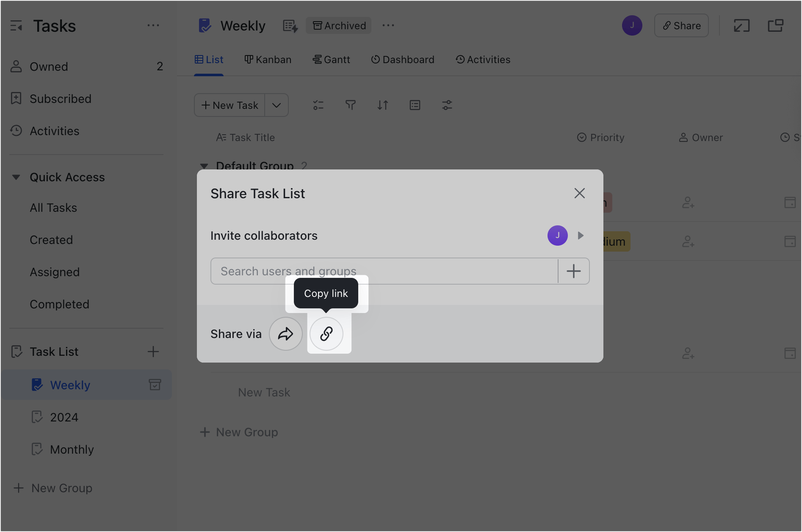The width and height of the screenshot is (802, 532).
Task: Click the sort toolbar icon
Action: click(382, 105)
